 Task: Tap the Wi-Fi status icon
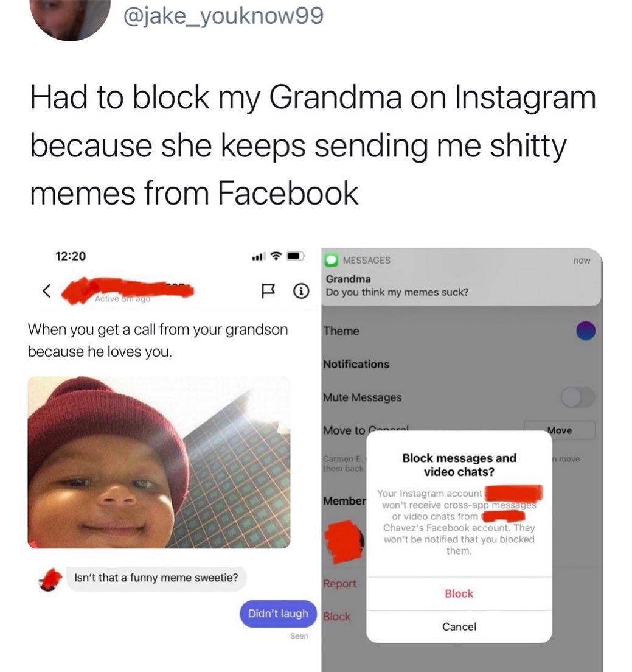(277, 256)
